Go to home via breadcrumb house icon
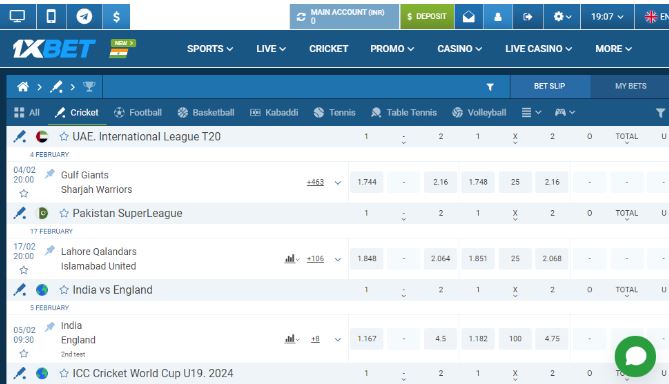This screenshot has height=384, width=669. tap(23, 87)
